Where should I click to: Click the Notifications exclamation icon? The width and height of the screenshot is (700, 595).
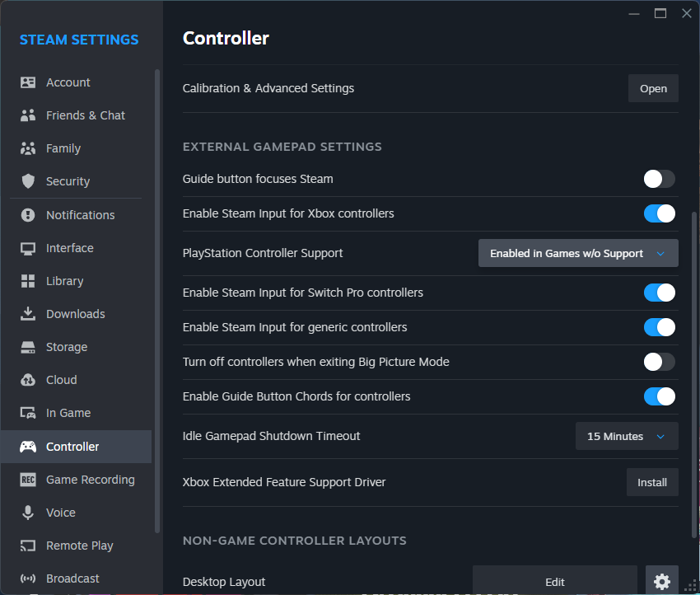[28, 215]
